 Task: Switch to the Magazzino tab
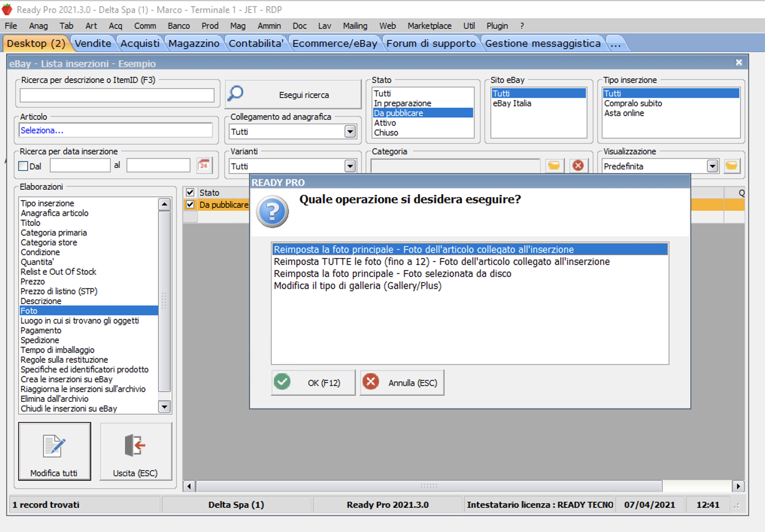point(194,43)
